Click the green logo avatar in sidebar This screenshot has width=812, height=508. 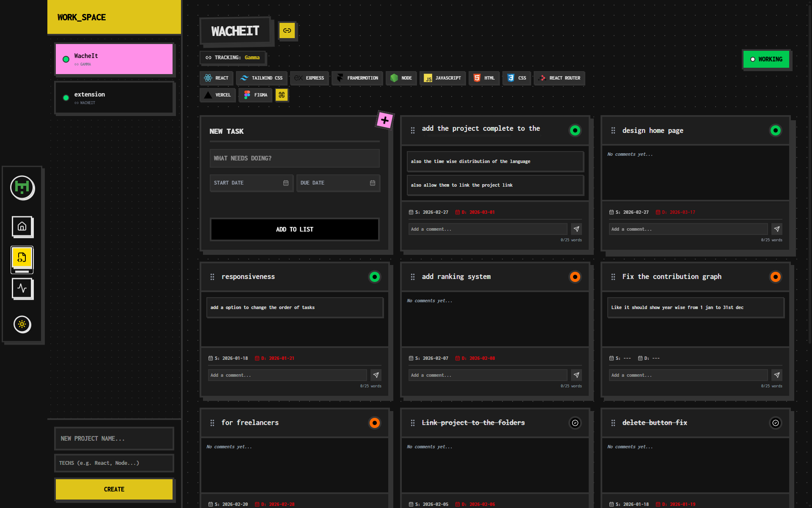pos(22,188)
